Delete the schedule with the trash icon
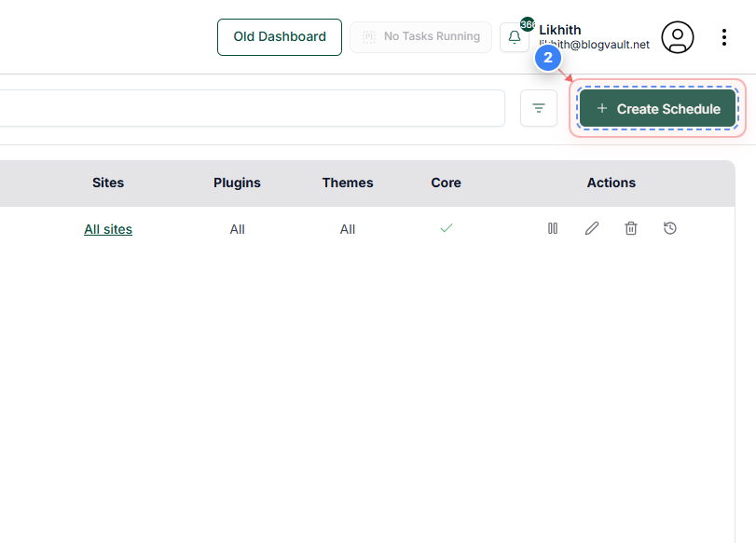The height and width of the screenshot is (543, 756). [x=631, y=228]
